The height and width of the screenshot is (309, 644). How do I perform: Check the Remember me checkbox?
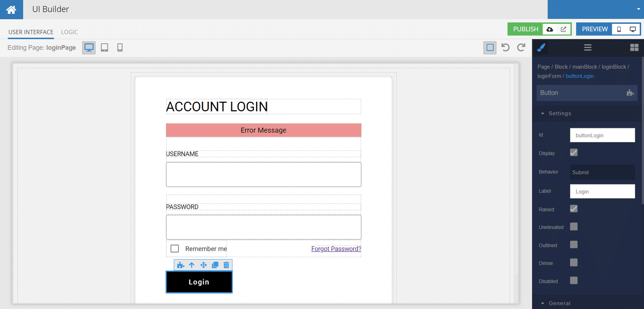[175, 248]
